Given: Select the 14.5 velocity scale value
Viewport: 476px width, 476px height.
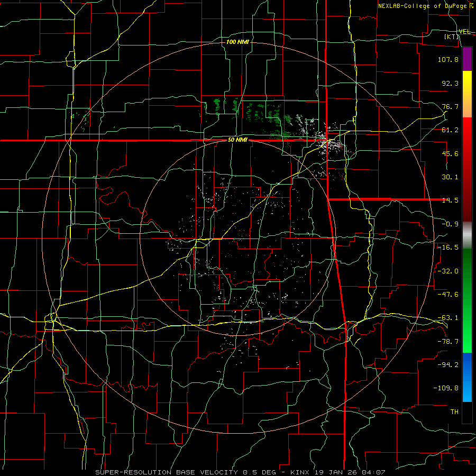Looking at the screenshot, I should pyautogui.click(x=450, y=200).
